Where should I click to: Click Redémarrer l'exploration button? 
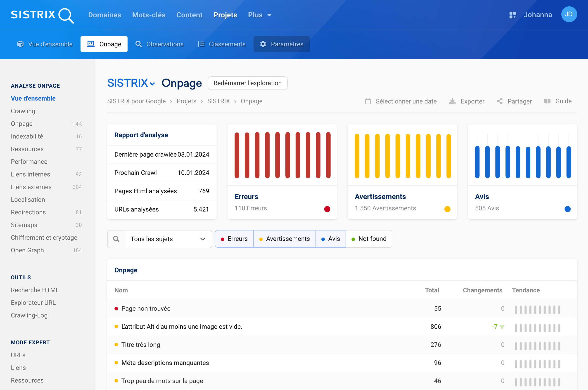[247, 83]
